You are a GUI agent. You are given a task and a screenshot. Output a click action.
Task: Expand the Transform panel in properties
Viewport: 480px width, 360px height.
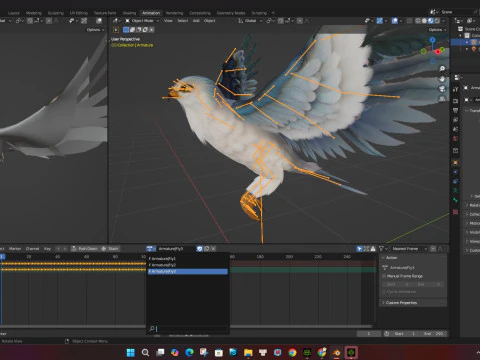tap(473, 110)
